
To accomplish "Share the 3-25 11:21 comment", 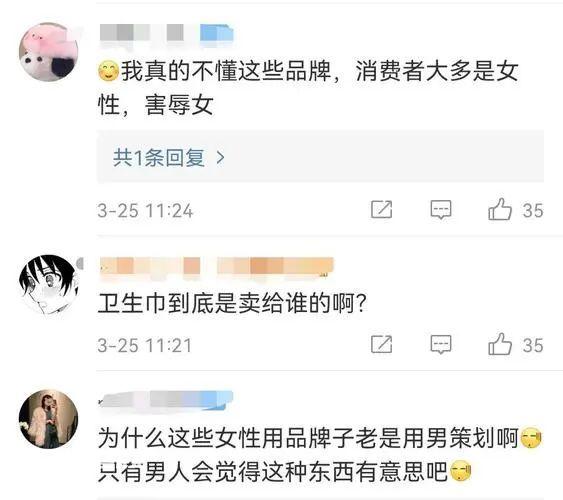I will point(381,345).
